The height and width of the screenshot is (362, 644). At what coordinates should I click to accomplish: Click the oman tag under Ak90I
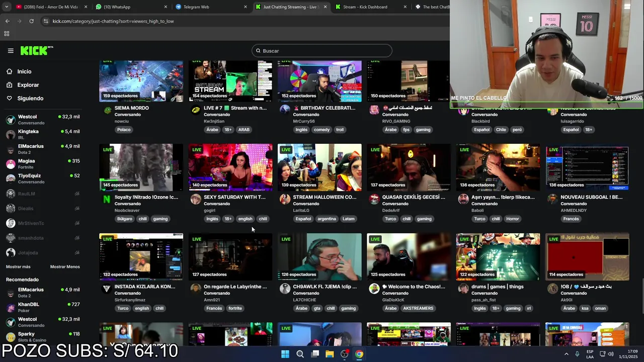click(x=600, y=308)
